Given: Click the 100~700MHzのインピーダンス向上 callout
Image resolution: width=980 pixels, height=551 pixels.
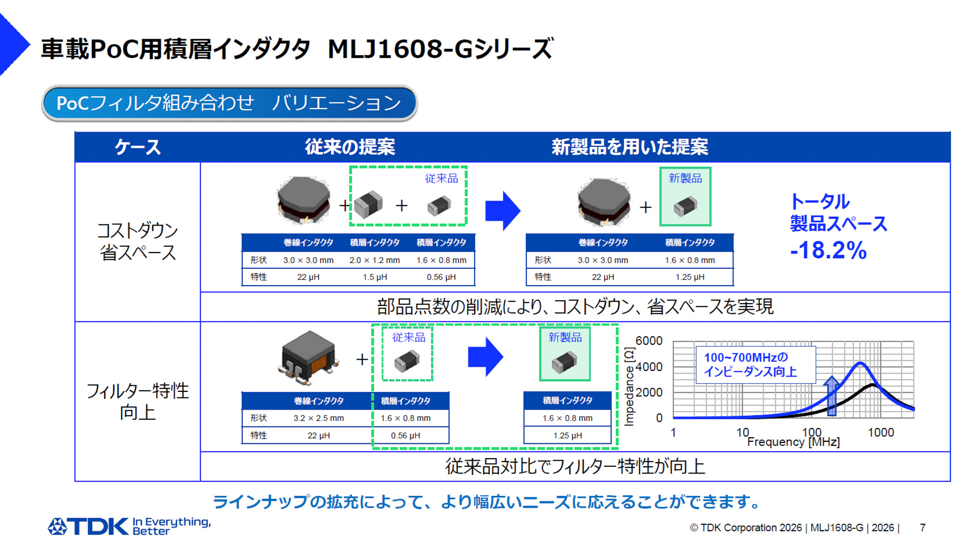Looking at the screenshot, I should coord(755,365).
